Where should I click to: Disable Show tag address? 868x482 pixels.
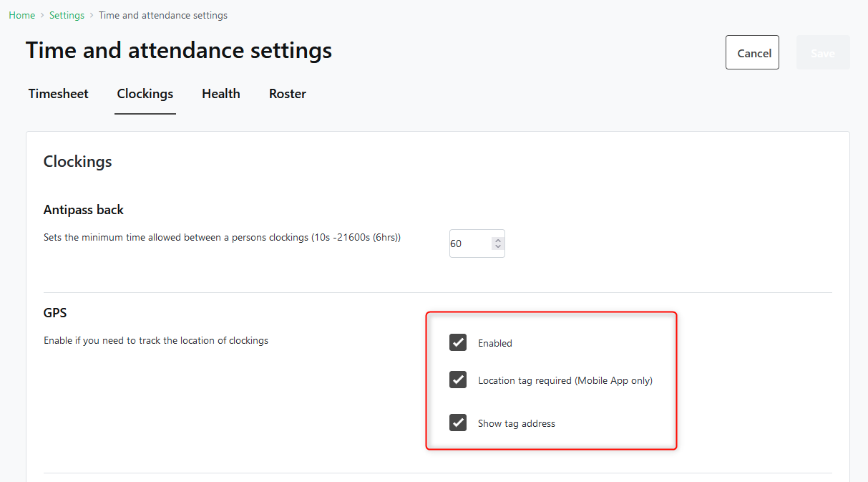coord(458,423)
